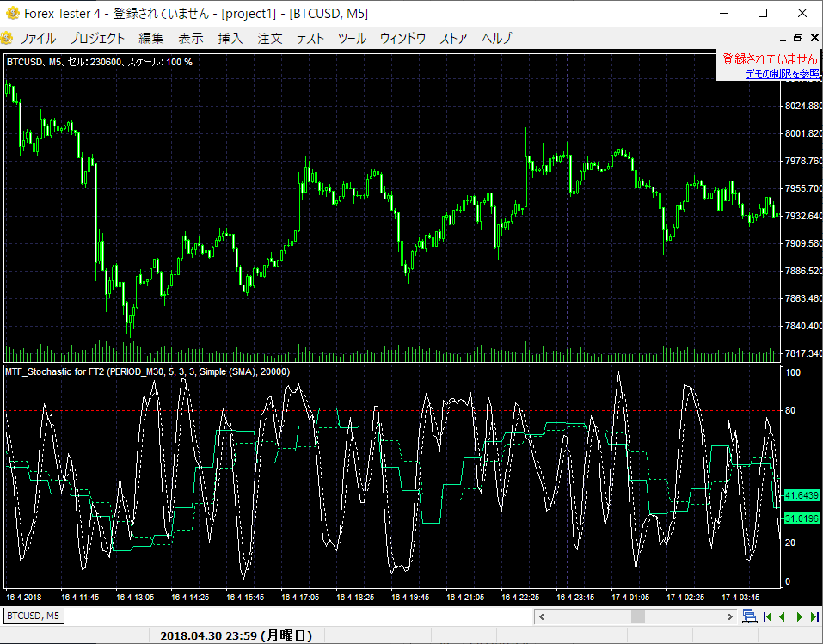The height and width of the screenshot is (644, 823).
Task: Open the 注文 menu
Action: pyautogui.click(x=270, y=39)
